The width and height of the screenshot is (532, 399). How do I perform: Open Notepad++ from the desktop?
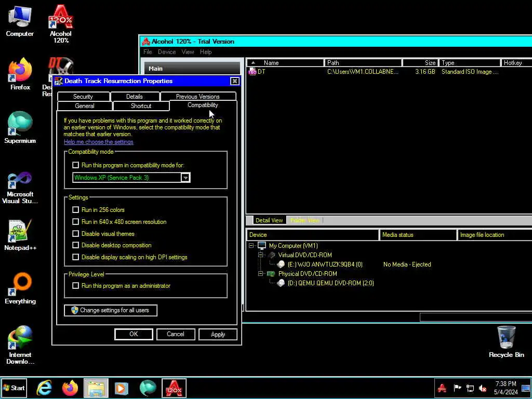tap(20, 235)
